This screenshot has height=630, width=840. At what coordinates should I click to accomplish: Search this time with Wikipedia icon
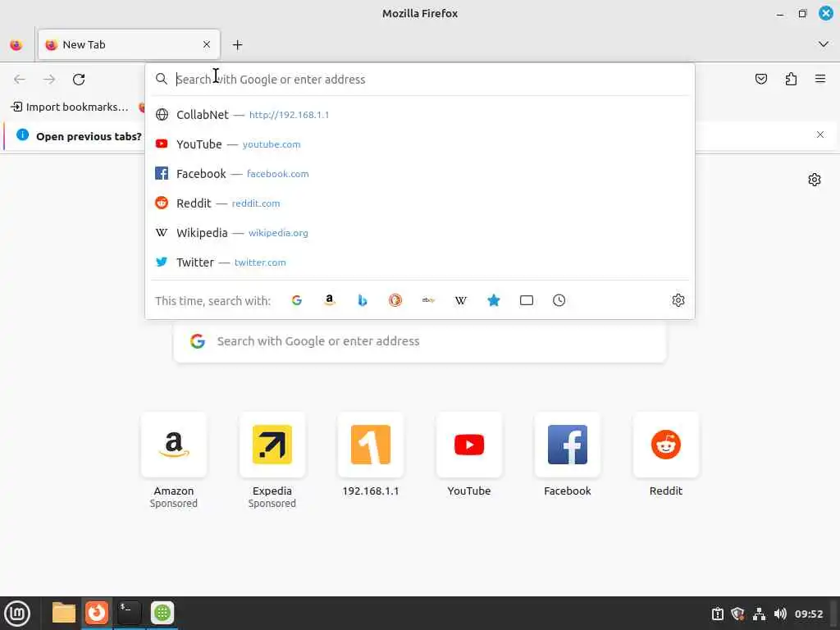[x=461, y=300]
